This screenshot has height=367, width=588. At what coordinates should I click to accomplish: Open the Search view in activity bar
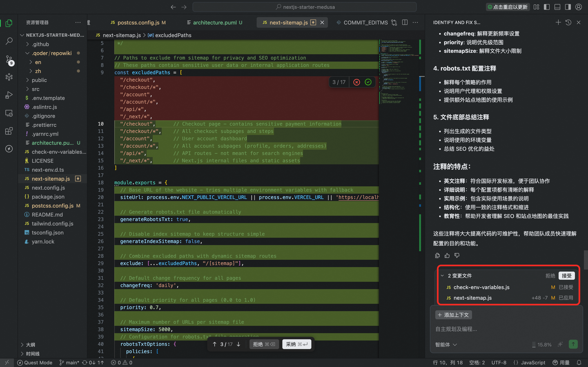pos(9,41)
